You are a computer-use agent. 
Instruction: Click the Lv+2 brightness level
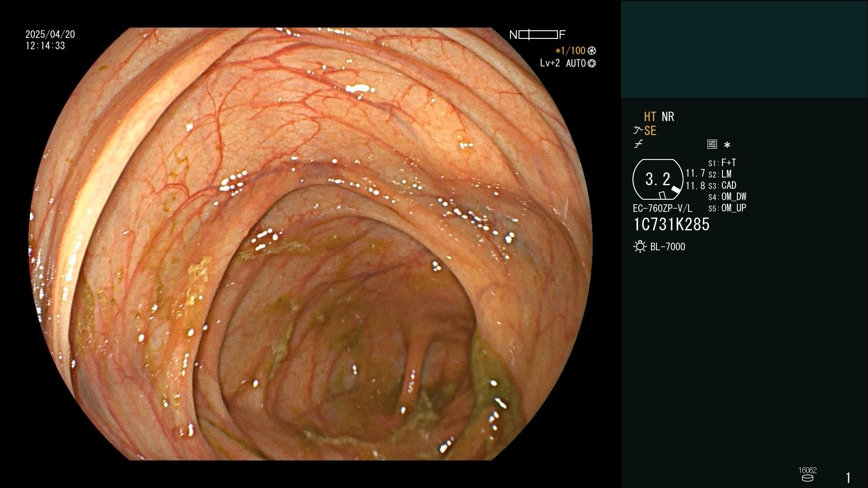[550, 63]
